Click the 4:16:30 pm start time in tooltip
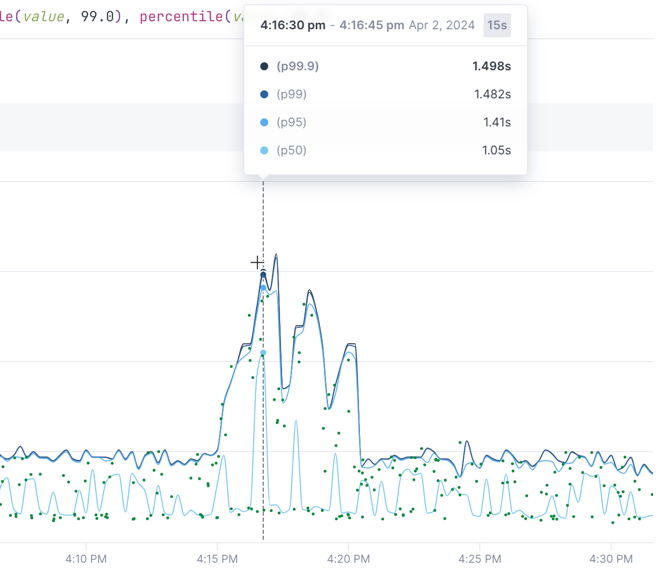 point(292,26)
